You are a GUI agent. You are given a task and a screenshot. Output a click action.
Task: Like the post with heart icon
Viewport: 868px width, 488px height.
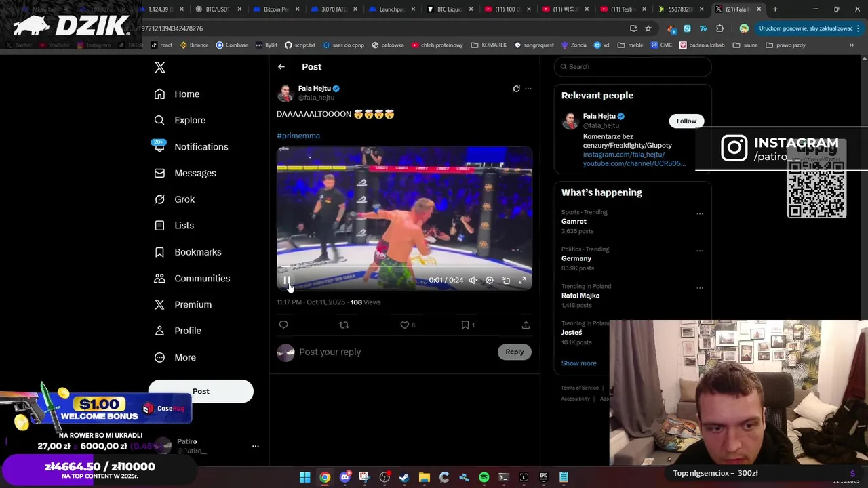point(405,325)
